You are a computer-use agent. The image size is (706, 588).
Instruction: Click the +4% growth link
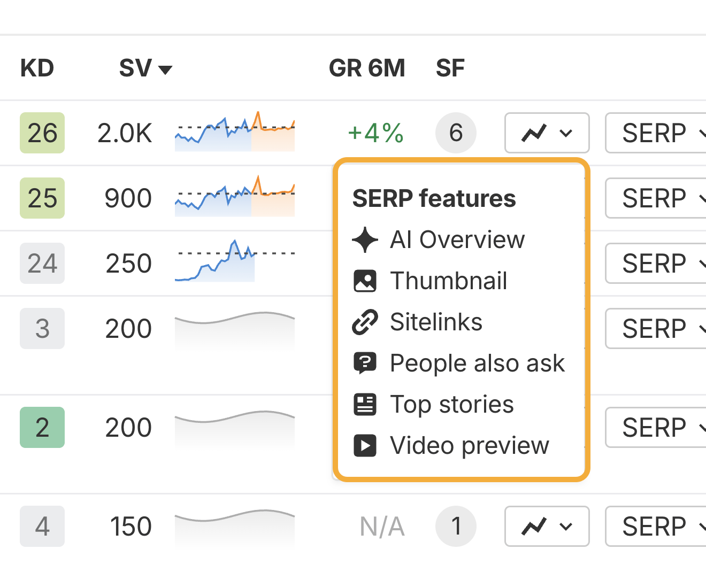tap(375, 133)
